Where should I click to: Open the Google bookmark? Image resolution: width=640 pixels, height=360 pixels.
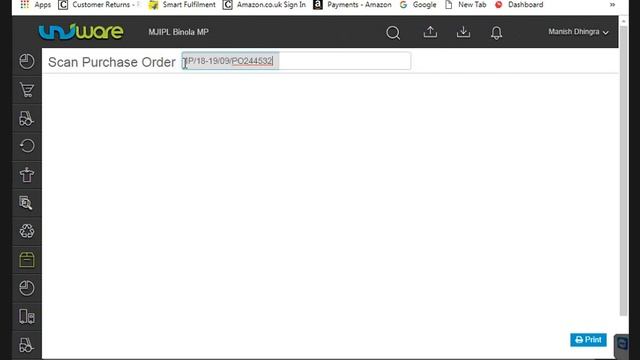[418, 4]
